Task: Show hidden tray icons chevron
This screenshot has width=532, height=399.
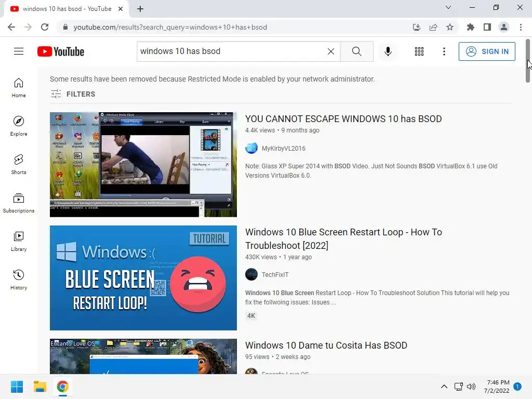Action: pyautogui.click(x=444, y=387)
